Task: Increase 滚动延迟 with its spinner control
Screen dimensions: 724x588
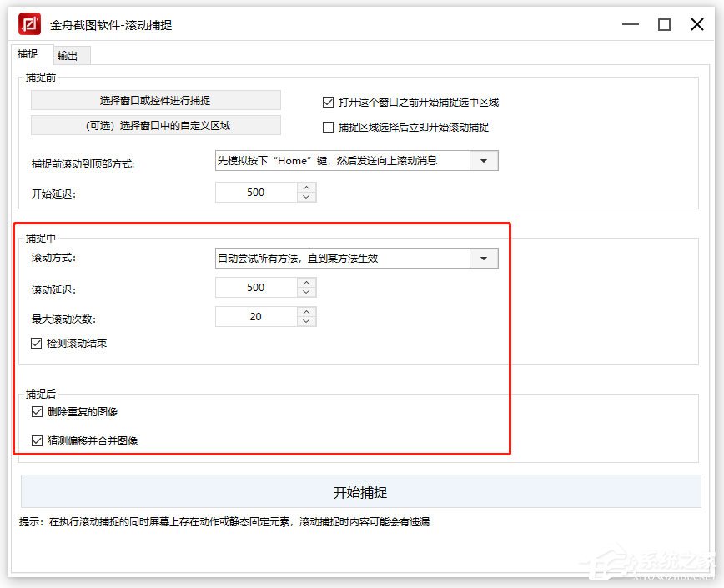Action: (x=307, y=283)
